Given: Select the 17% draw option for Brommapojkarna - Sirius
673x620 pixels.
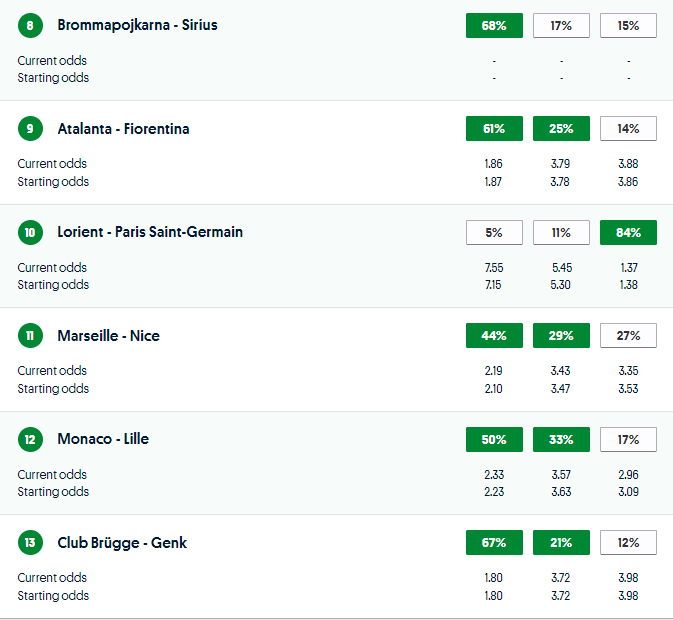Looking at the screenshot, I should point(561,25).
